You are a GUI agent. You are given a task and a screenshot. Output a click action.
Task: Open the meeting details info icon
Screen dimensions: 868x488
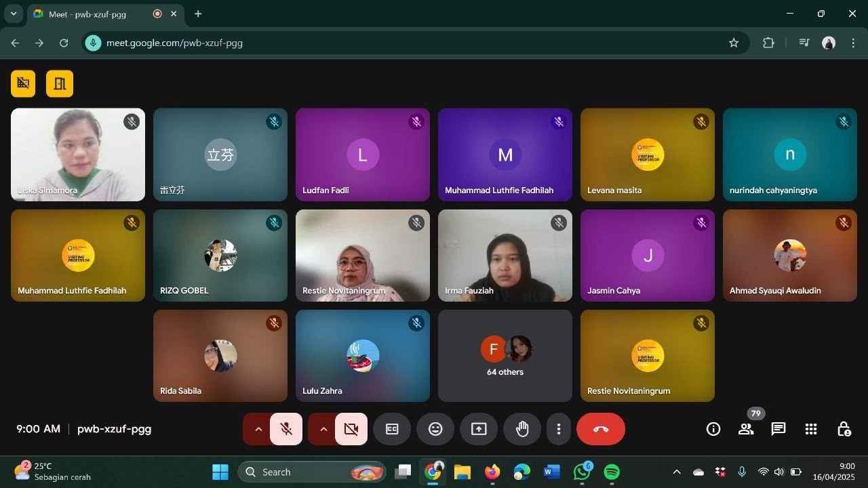pyautogui.click(x=713, y=429)
